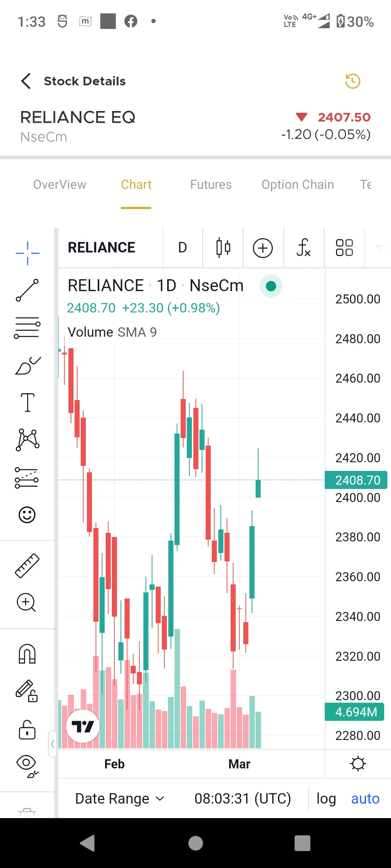Toggle log scale on price axis
This screenshot has height=868, width=391.
click(x=326, y=799)
